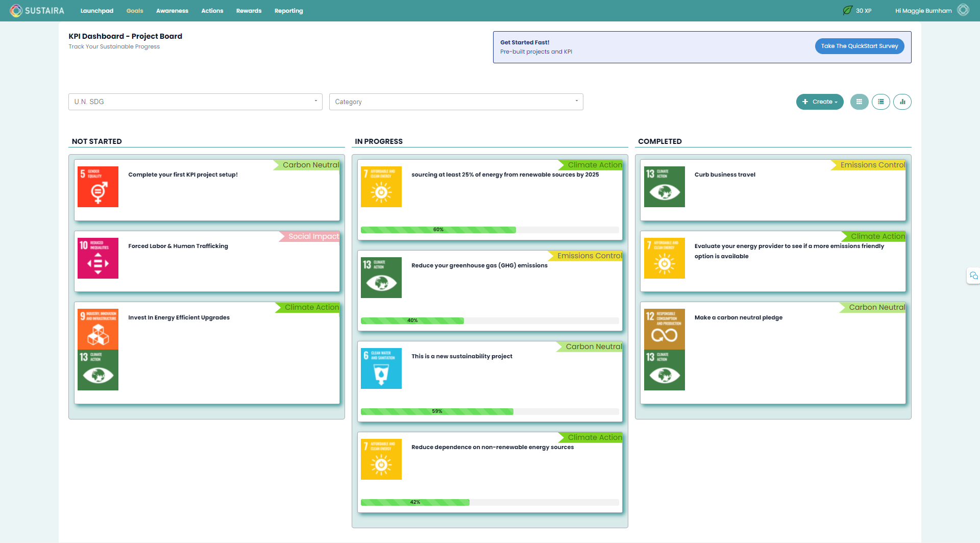Click Climate Action tag on Reduce dependence card
This screenshot has width=980, height=543.
(591, 437)
